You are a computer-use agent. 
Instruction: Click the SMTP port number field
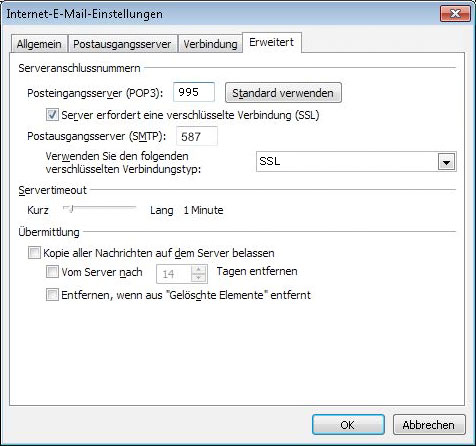coord(197,136)
